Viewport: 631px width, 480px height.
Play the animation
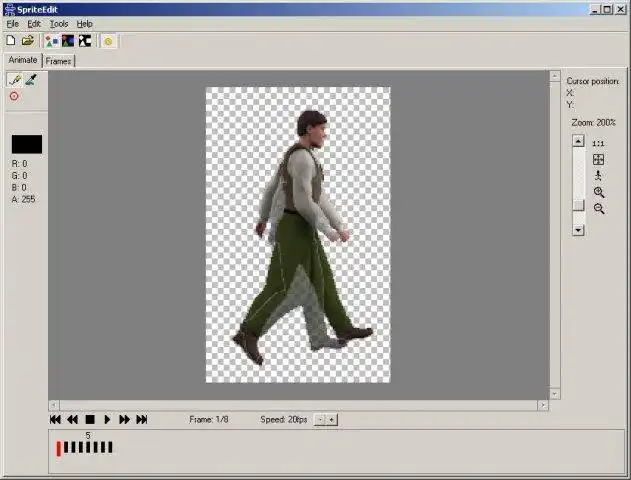tap(107, 420)
